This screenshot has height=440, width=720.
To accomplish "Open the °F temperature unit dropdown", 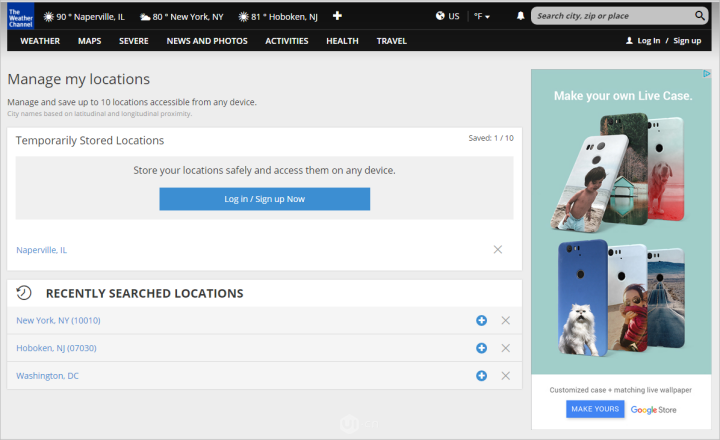I will tap(482, 16).
